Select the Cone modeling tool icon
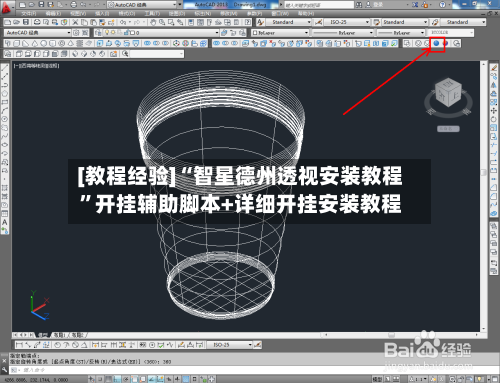The height and width of the screenshot is (383, 500). coord(35,43)
